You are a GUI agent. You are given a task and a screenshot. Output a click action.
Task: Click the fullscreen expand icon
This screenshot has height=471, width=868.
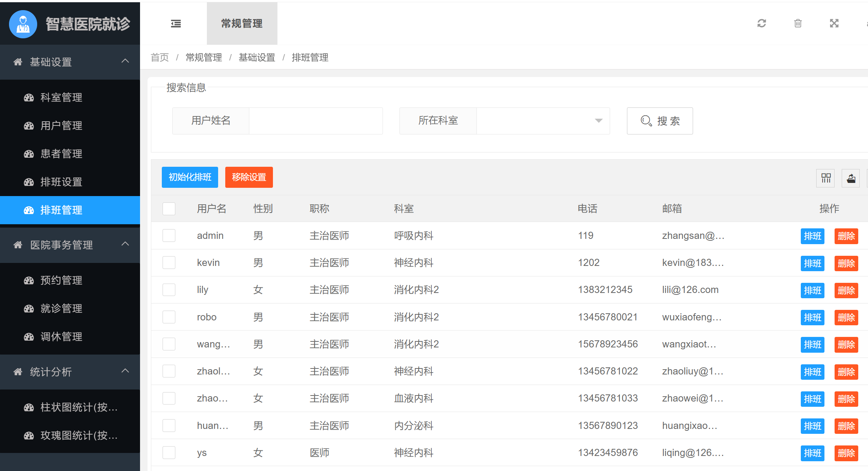[834, 23]
